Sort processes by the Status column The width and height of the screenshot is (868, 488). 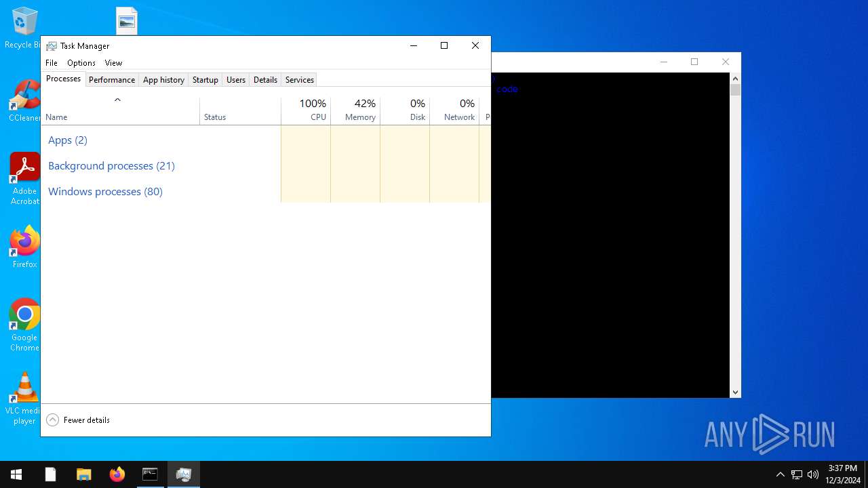240,110
